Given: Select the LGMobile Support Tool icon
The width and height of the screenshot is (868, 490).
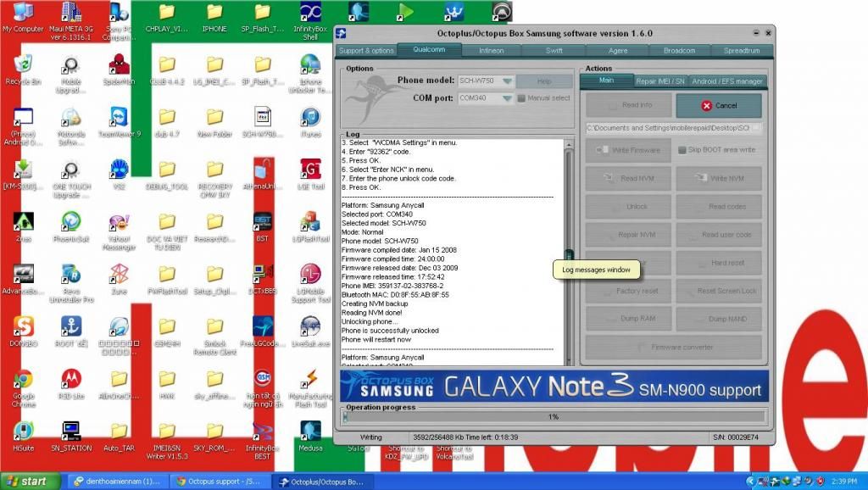Looking at the screenshot, I should click(310, 283).
